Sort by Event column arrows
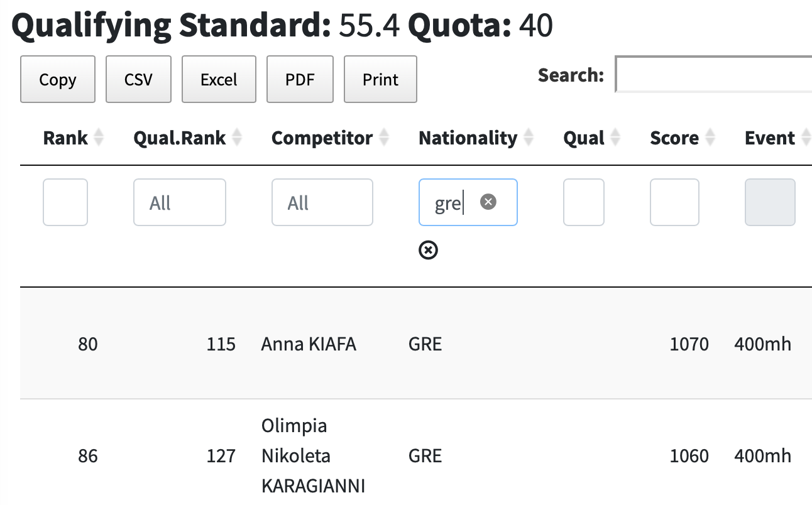This screenshot has height=505, width=812. (x=804, y=138)
